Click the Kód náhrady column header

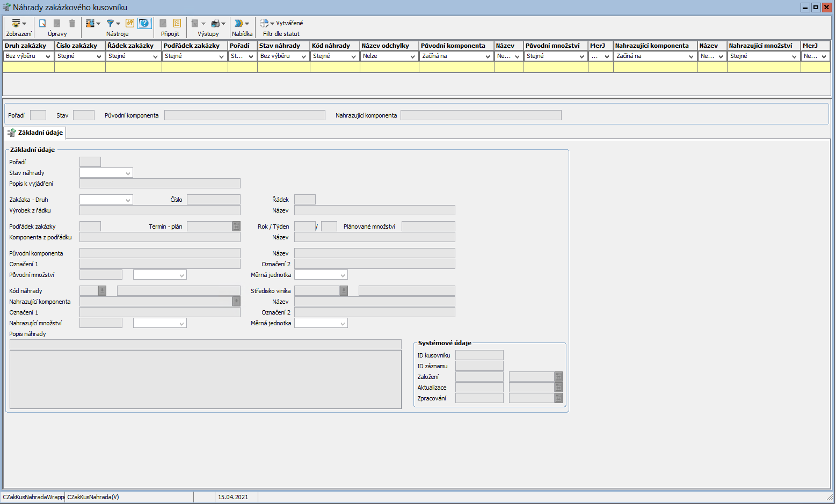pyautogui.click(x=334, y=46)
